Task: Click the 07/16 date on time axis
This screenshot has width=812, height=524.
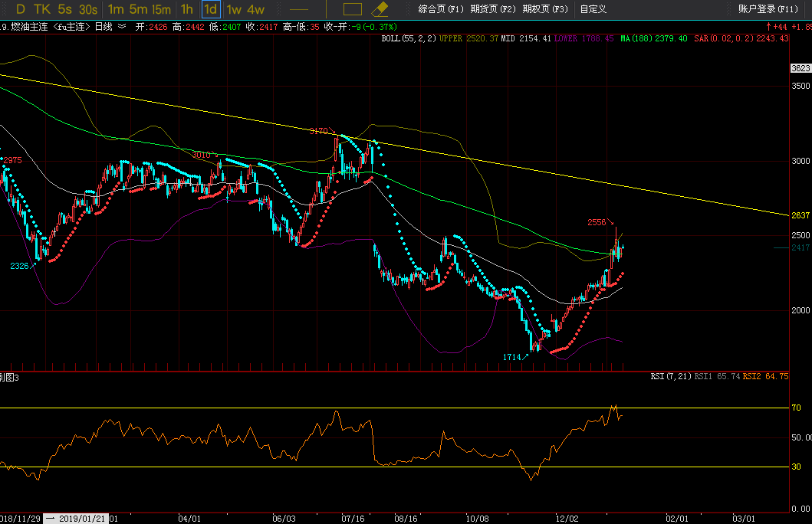Action: [x=353, y=519]
